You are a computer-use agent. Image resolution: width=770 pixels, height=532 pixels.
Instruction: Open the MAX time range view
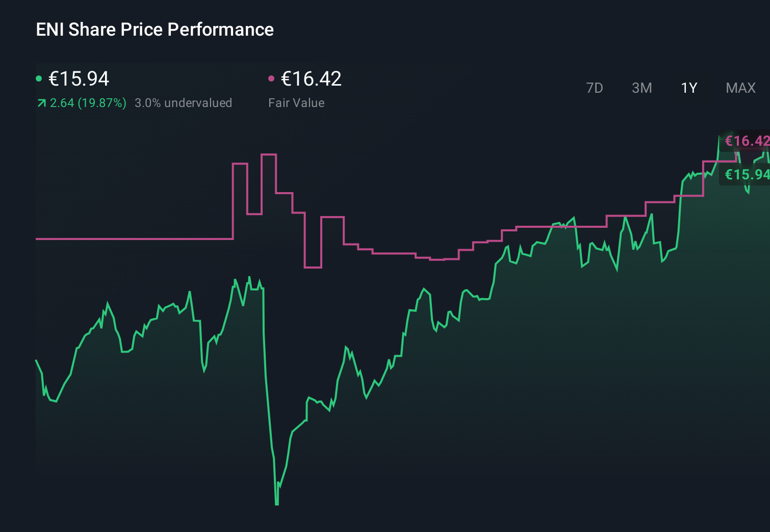[740, 88]
